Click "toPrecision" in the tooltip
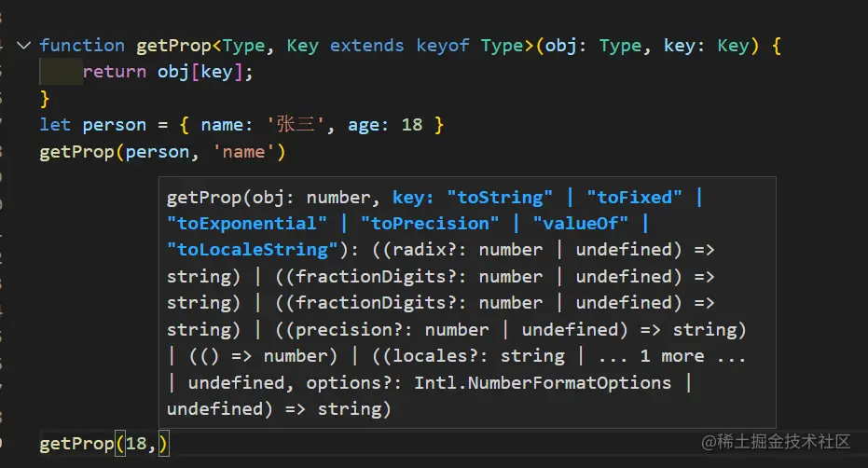This screenshot has width=868, height=468. (x=430, y=223)
